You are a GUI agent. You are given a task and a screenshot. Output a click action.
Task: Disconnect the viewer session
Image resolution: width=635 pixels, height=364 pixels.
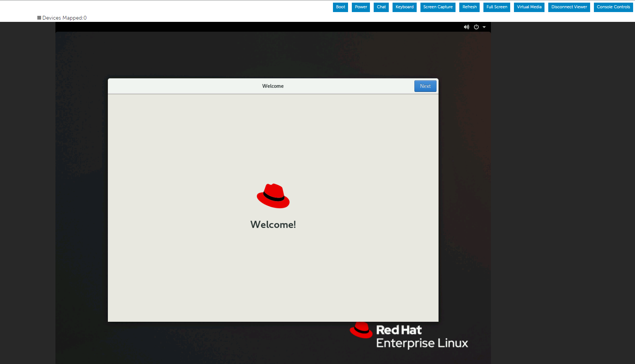[x=569, y=7]
